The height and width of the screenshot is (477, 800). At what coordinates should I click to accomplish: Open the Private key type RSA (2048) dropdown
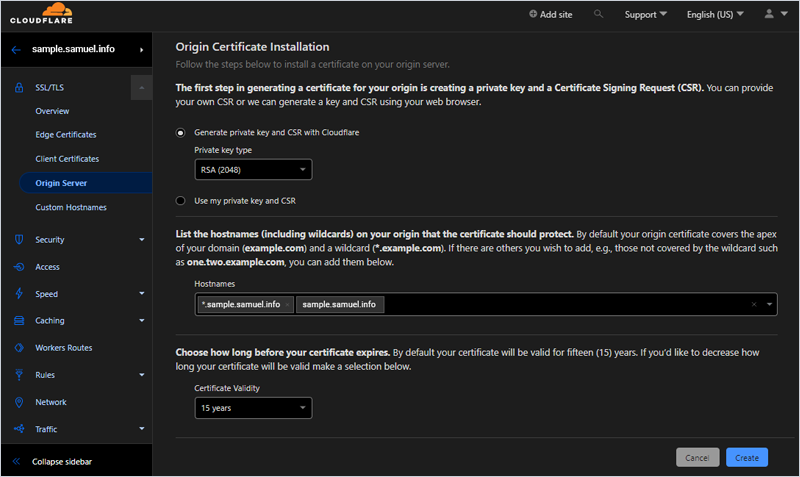point(253,169)
